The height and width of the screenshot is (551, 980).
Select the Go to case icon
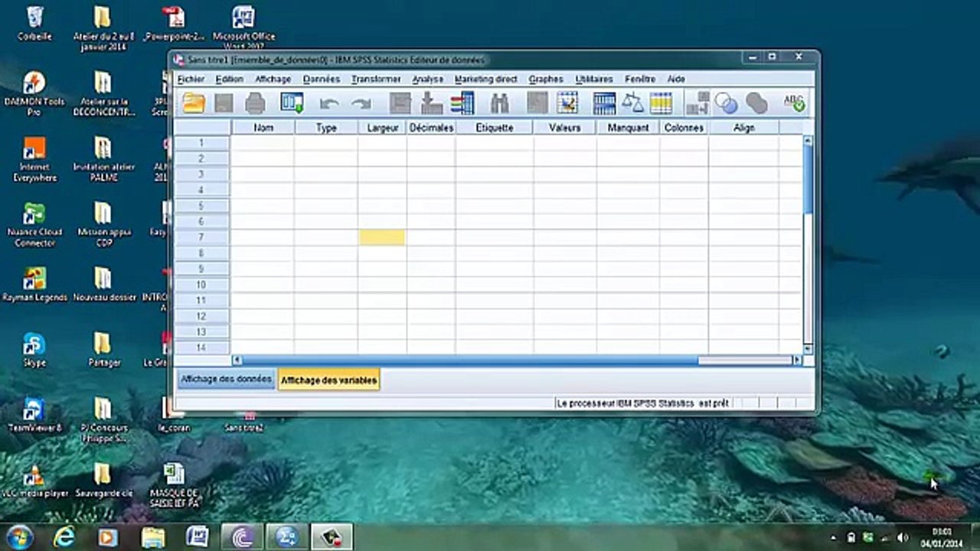(x=400, y=103)
